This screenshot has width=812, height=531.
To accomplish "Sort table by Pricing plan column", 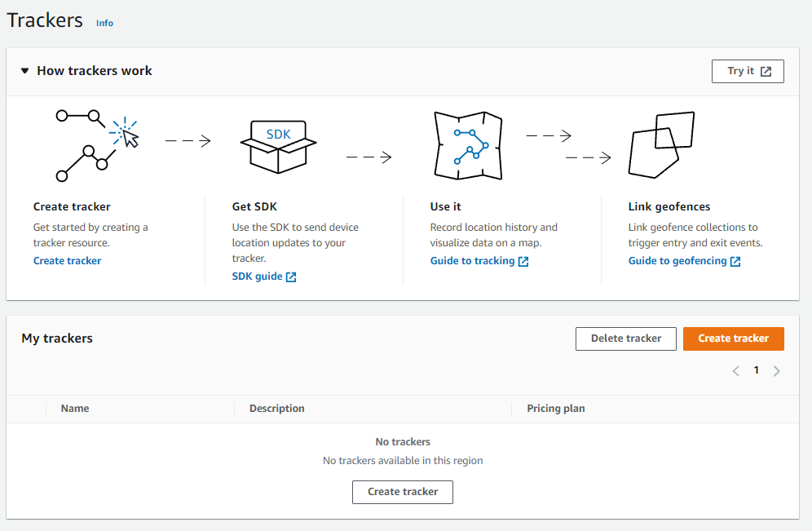I will 555,409.
